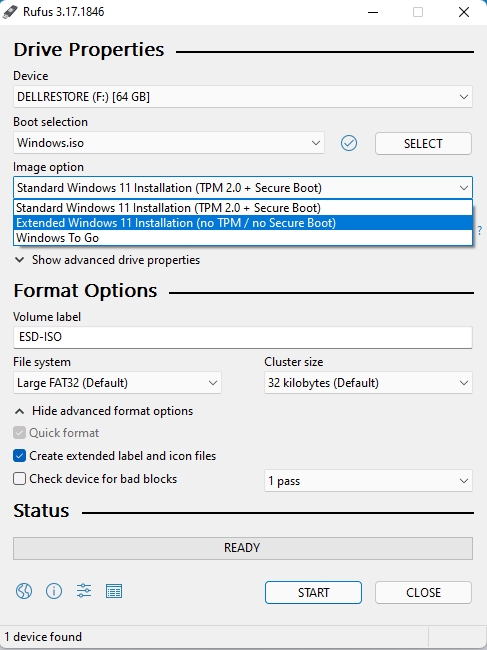Image resolution: width=487 pixels, height=650 pixels.
Task: Toggle the Quick format checkbox
Action: tap(19, 433)
